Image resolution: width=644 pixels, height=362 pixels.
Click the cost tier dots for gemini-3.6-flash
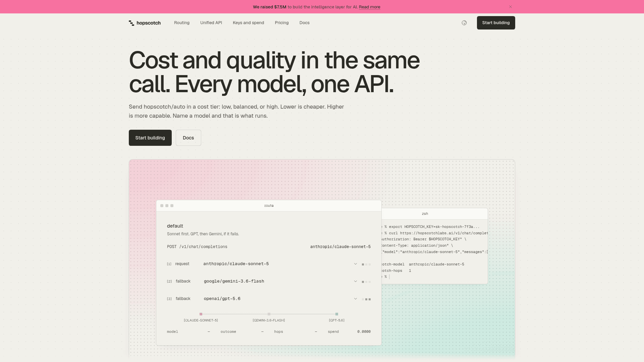point(366,282)
